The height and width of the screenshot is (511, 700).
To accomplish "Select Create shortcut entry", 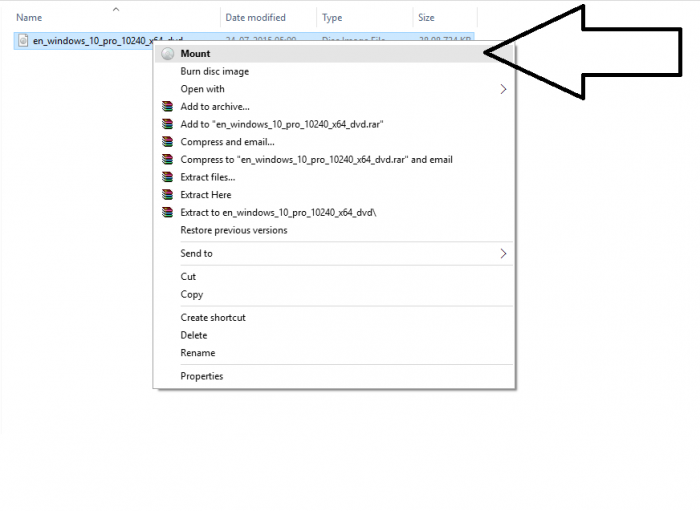I will (x=334, y=318).
